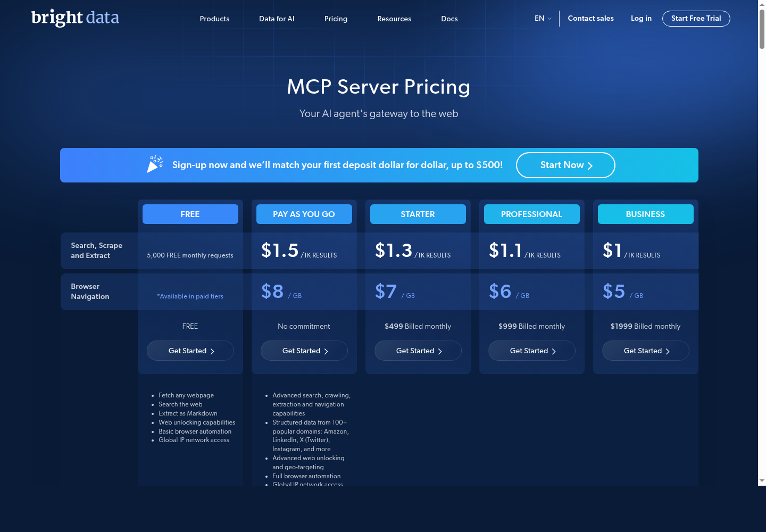Screen dimensions: 766x532
Task: Click 'Web unlocking capabilities' bullet
Action: [197, 422]
